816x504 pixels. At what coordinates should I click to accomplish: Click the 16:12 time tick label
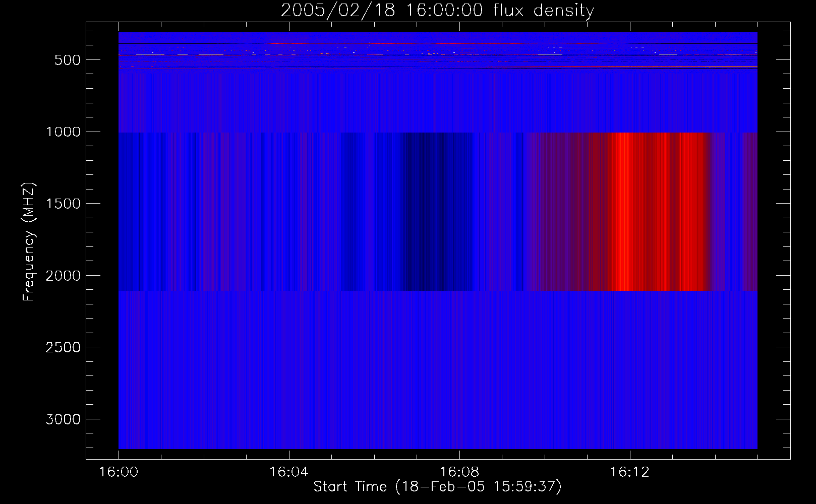coord(629,472)
